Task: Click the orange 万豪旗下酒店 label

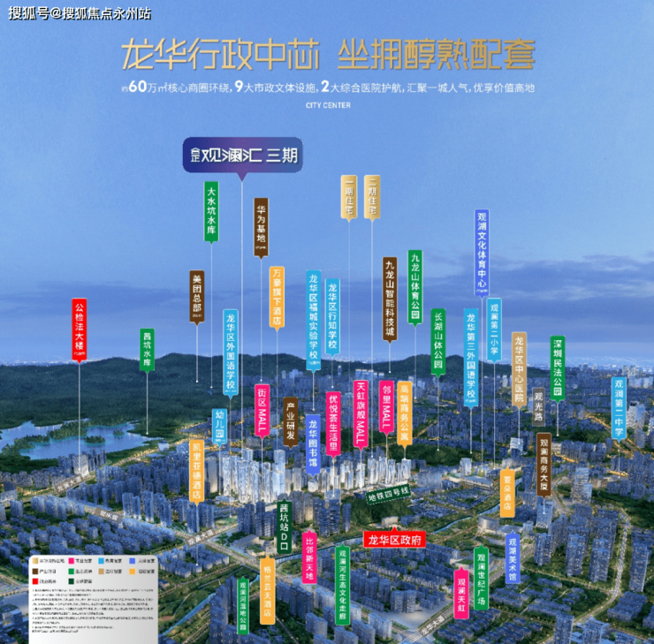Action: pos(277,297)
